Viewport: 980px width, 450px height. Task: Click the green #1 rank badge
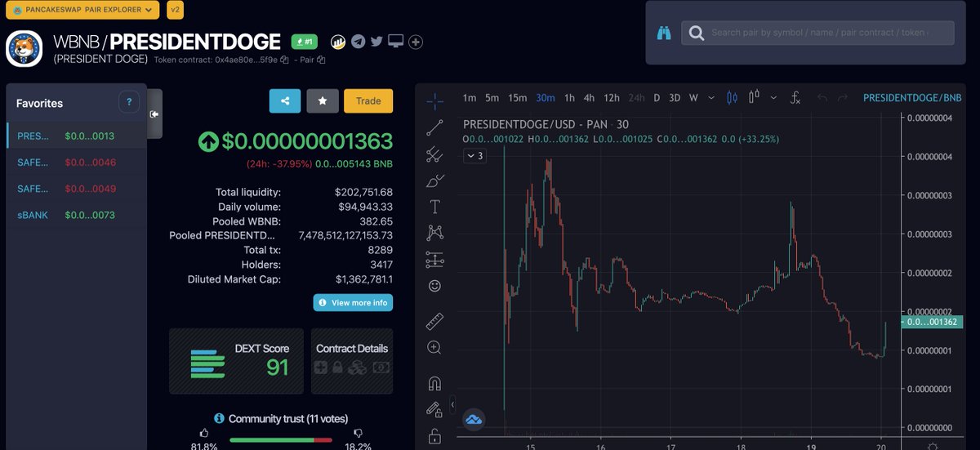304,42
